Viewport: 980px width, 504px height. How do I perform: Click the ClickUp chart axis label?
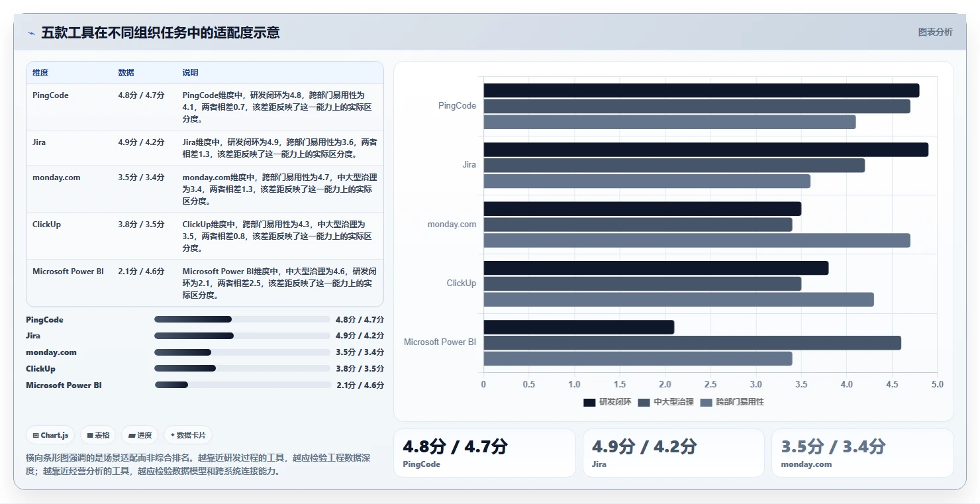click(462, 283)
